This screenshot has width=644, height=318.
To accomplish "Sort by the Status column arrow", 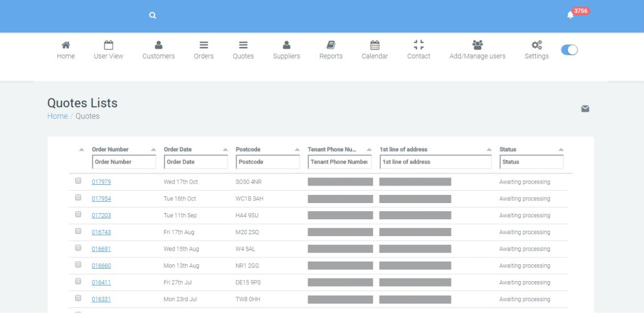I will (561, 150).
